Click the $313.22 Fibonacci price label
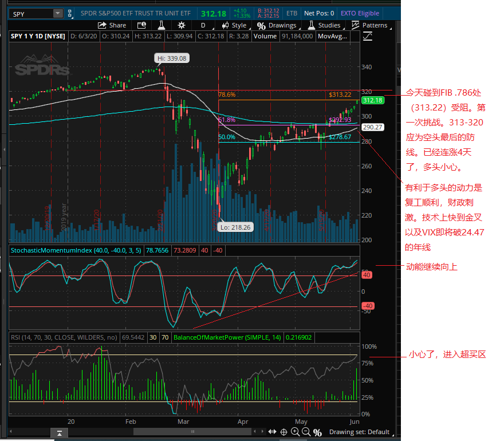The width and height of the screenshot is (504, 441). click(x=340, y=94)
